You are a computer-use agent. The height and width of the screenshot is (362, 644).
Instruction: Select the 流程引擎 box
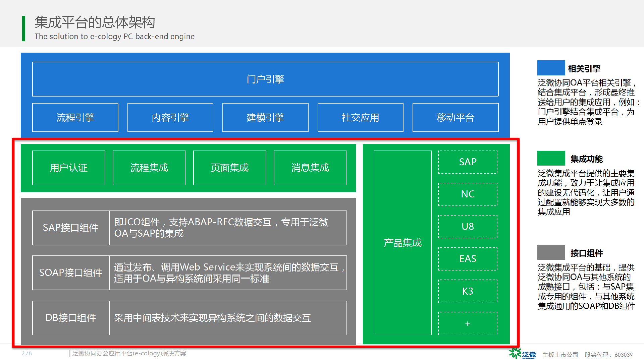click(x=75, y=117)
